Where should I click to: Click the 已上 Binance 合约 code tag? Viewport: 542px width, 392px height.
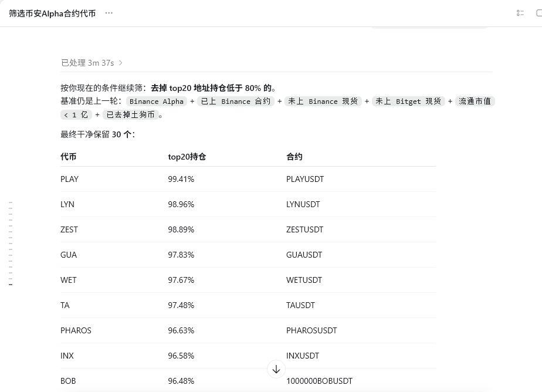pyautogui.click(x=236, y=102)
